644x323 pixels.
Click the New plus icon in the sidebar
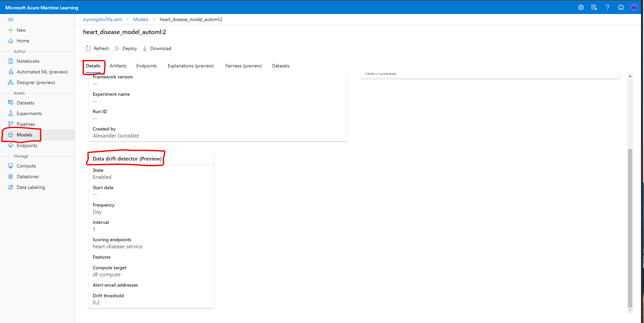[11, 30]
